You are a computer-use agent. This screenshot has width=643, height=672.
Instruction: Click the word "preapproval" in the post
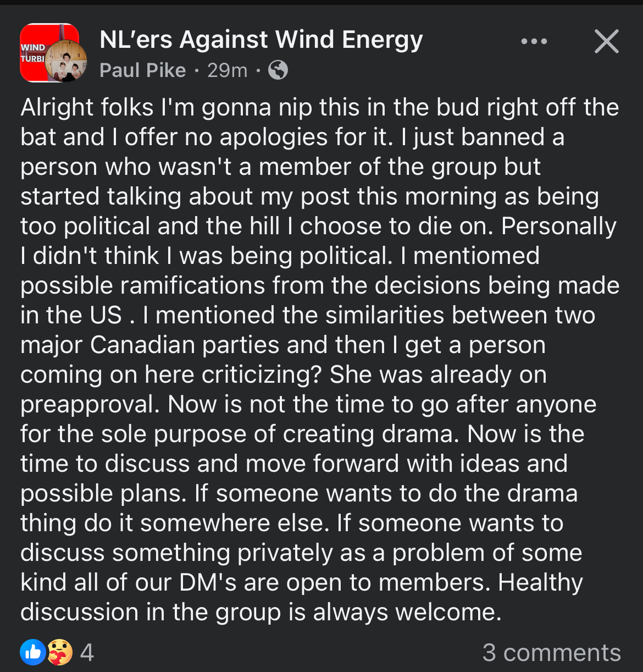tap(90, 404)
